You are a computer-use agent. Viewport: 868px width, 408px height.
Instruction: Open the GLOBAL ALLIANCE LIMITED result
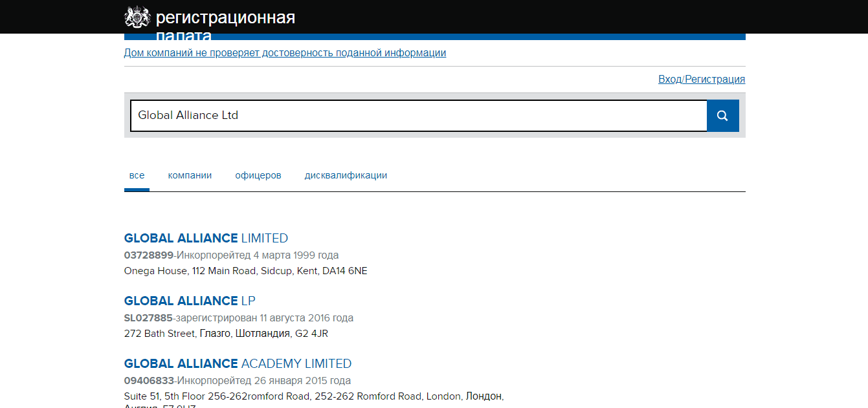coord(206,238)
